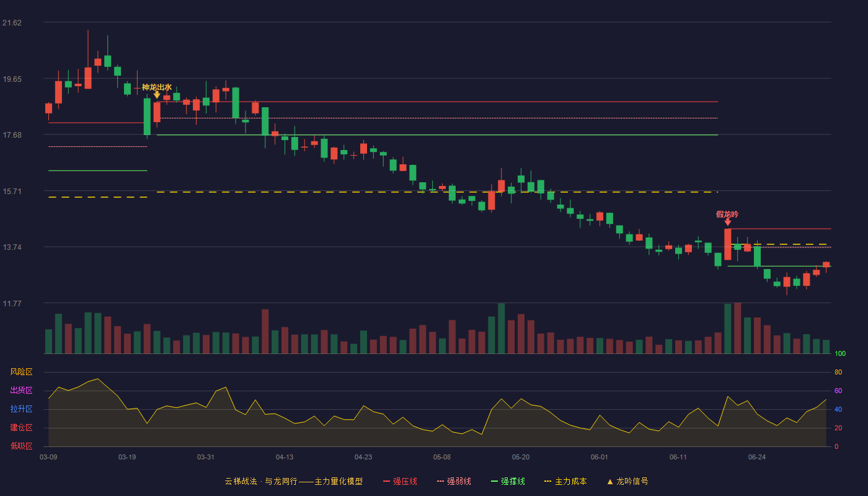
Task: Click the 低吸区 zone label
Action: click(21, 446)
